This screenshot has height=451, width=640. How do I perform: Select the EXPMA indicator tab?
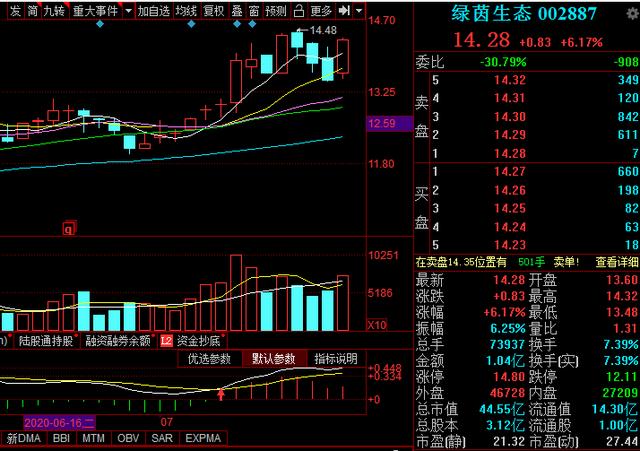point(203,438)
